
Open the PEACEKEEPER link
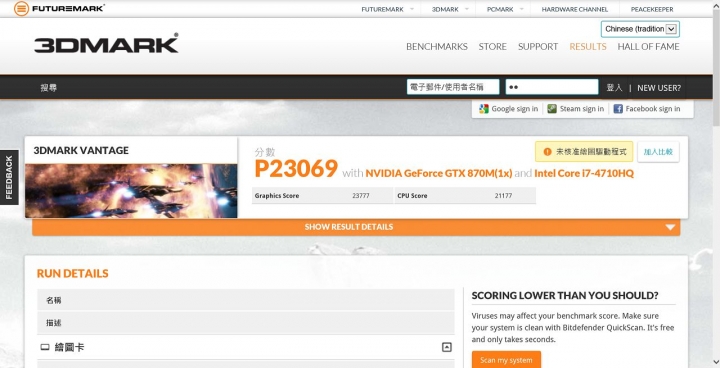click(x=652, y=9)
